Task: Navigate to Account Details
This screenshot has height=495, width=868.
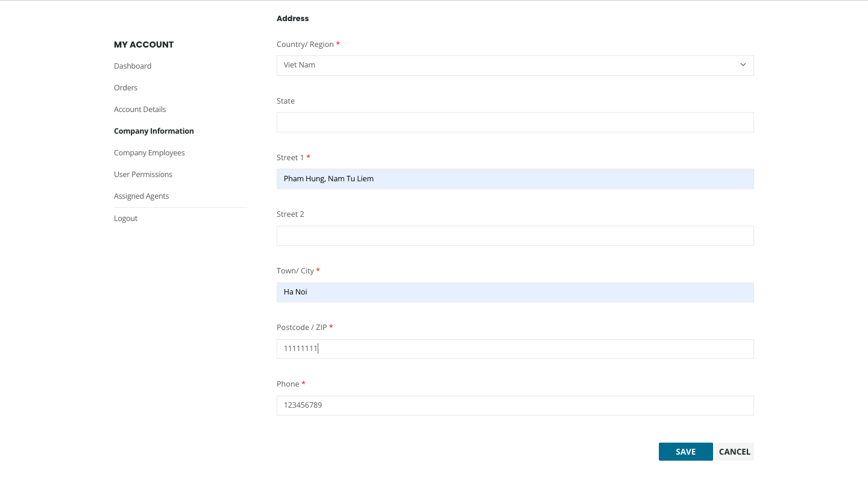Action: pos(140,110)
